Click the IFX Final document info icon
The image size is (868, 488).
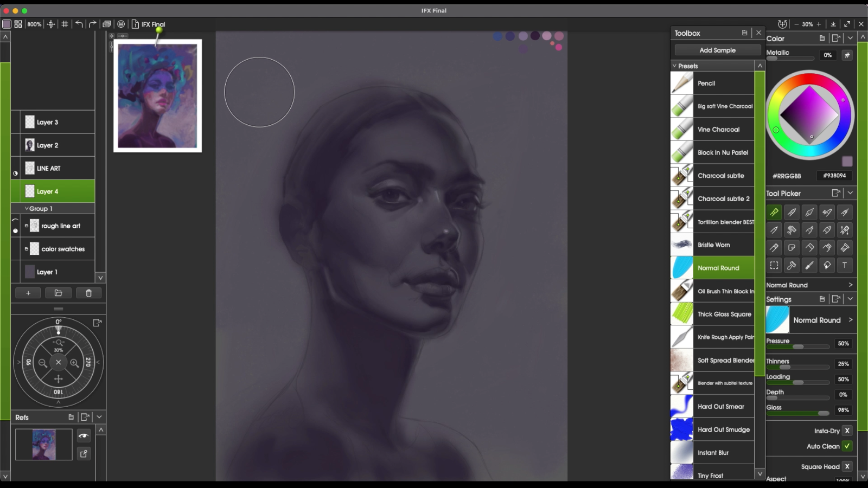pyautogui.click(x=135, y=24)
